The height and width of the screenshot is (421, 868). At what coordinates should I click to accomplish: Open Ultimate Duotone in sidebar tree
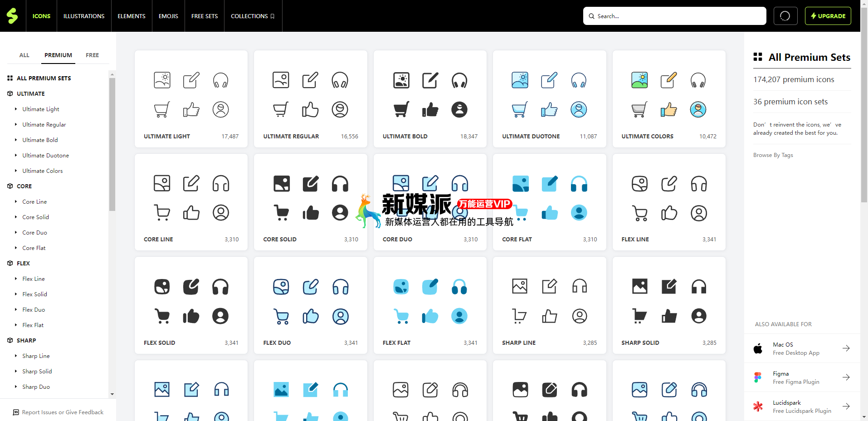46,155
